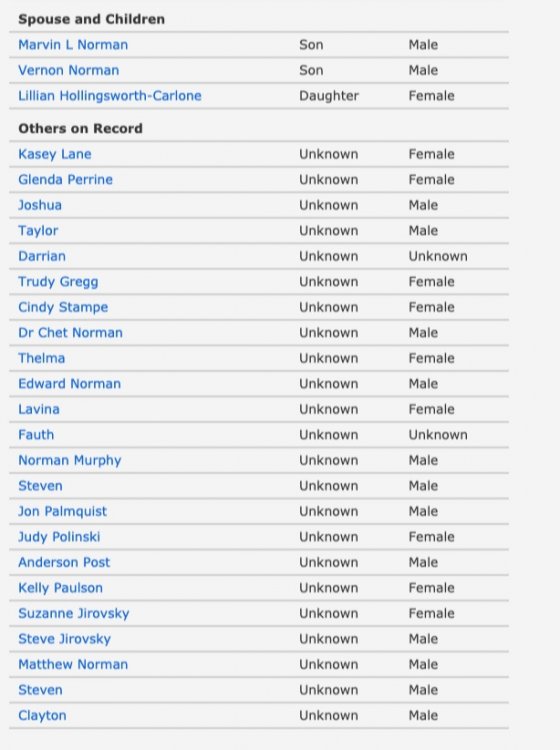Image resolution: width=560 pixels, height=750 pixels.
Task: Open the Lillian Hollingsworth-Carlone link
Action: (110, 96)
